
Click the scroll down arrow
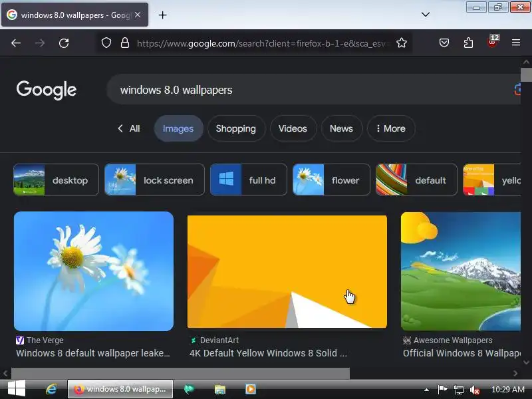[526, 362]
